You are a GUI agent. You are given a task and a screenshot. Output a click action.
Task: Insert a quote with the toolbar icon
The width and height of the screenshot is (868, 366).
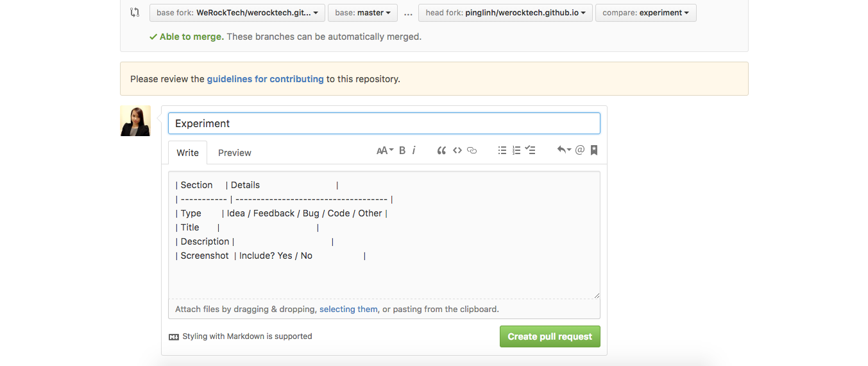[x=441, y=150]
